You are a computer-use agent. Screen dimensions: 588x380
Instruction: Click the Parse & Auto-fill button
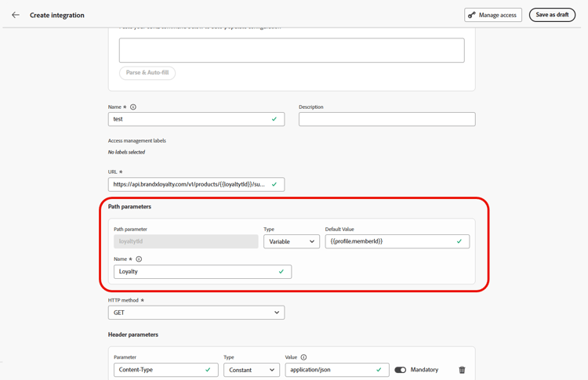[x=147, y=73]
